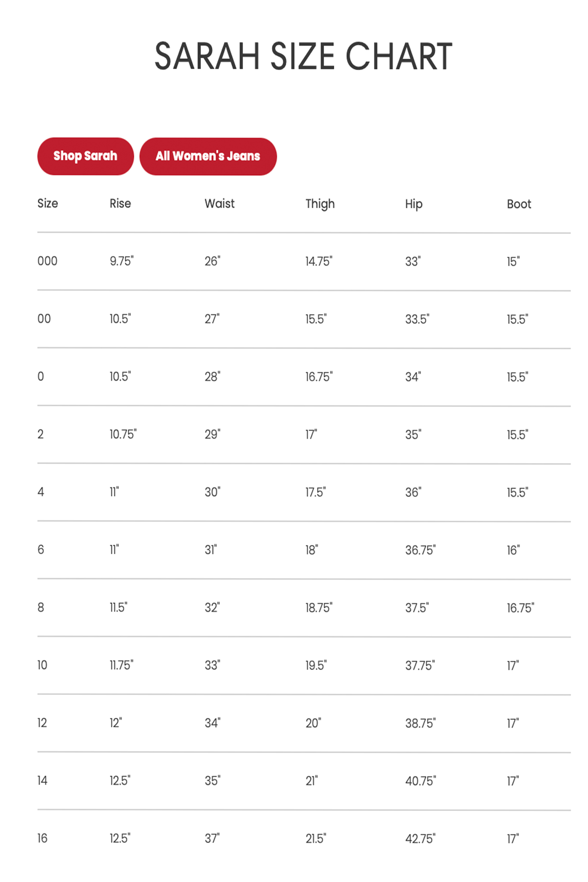The image size is (588, 882).
Task: Click the Boot column header
Action: [x=519, y=204]
